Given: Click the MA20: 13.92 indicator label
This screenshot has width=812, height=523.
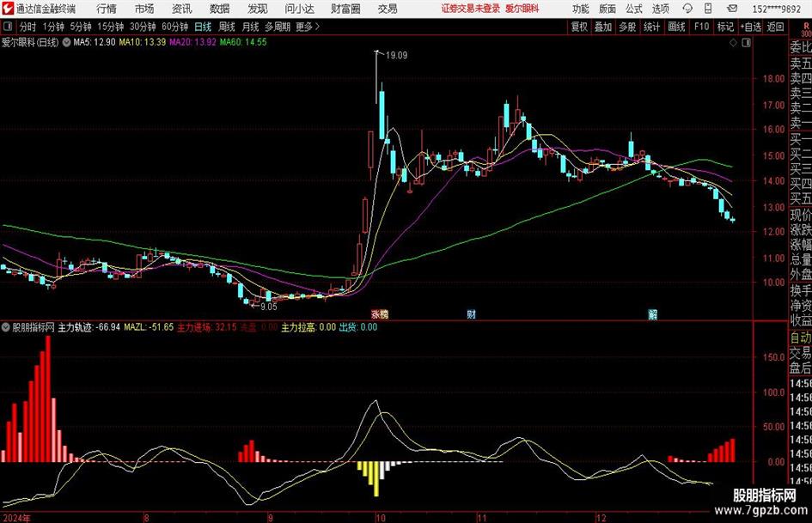Looking at the screenshot, I should tap(192, 42).
